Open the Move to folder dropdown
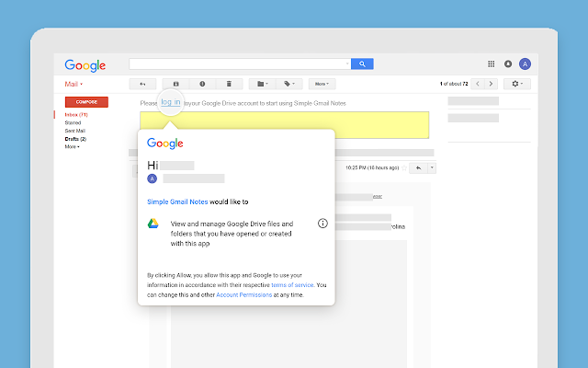Image resolution: width=588 pixels, height=368 pixels. [263, 84]
